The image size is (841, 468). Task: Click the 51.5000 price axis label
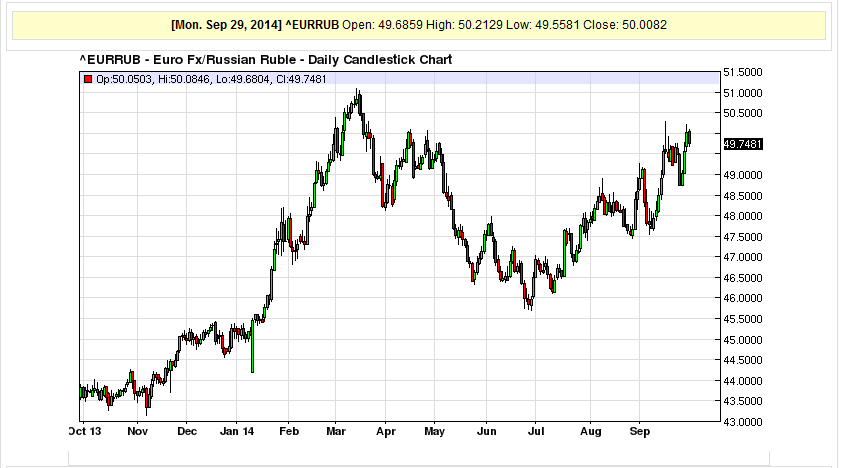tap(743, 72)
